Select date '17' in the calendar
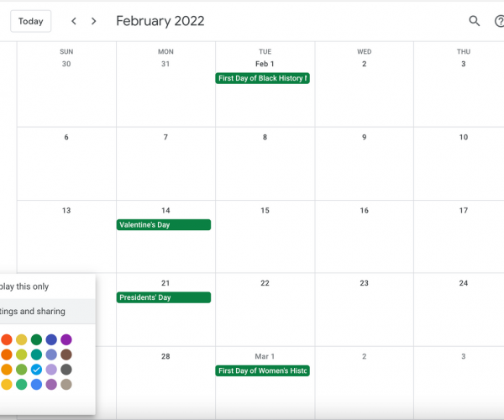 [x=464, y=211]
